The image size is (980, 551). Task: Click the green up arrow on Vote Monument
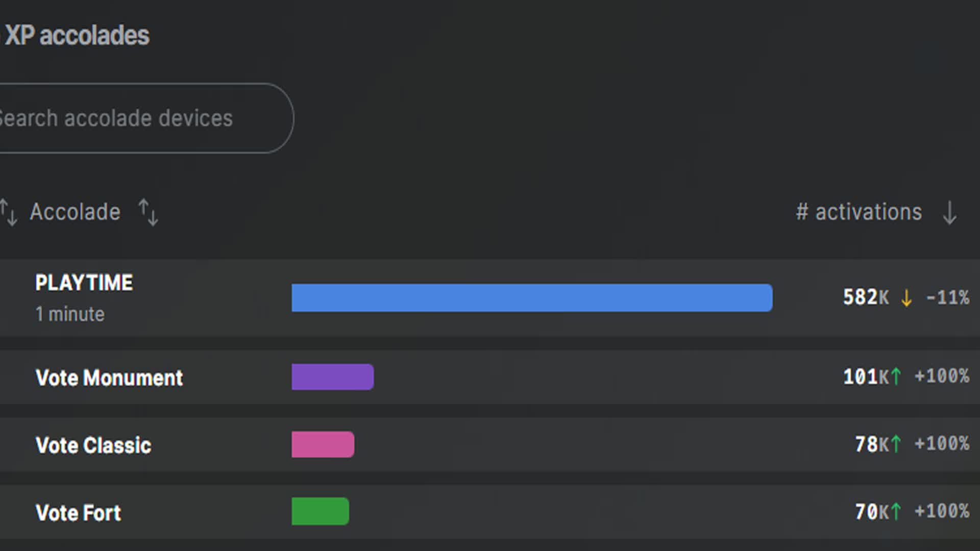click(896, 377)
